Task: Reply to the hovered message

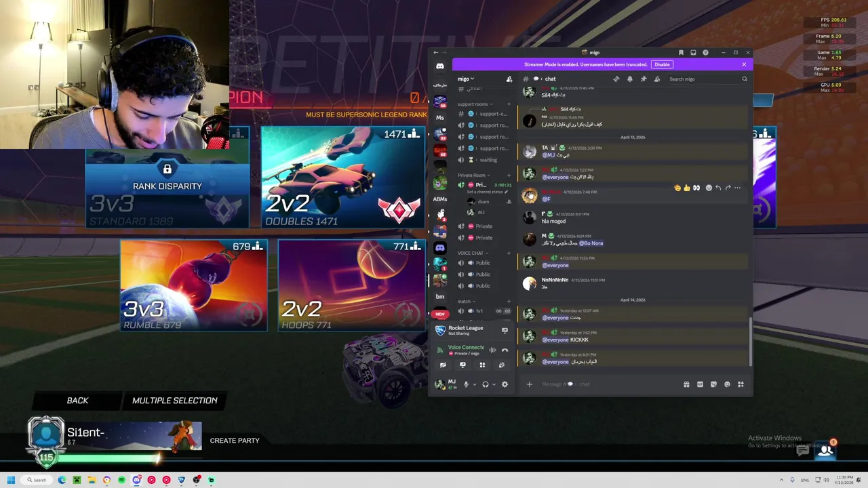Action: pos(718,188)
